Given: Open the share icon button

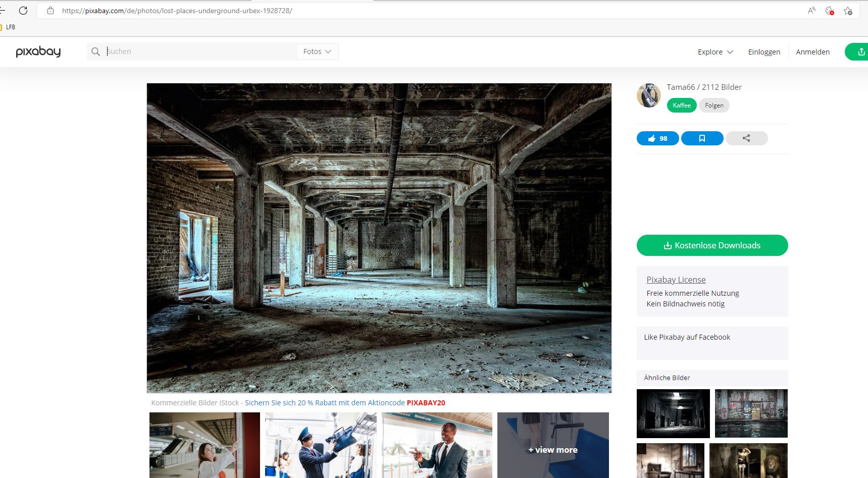Looking at the screenshot, I should (746, 138).
